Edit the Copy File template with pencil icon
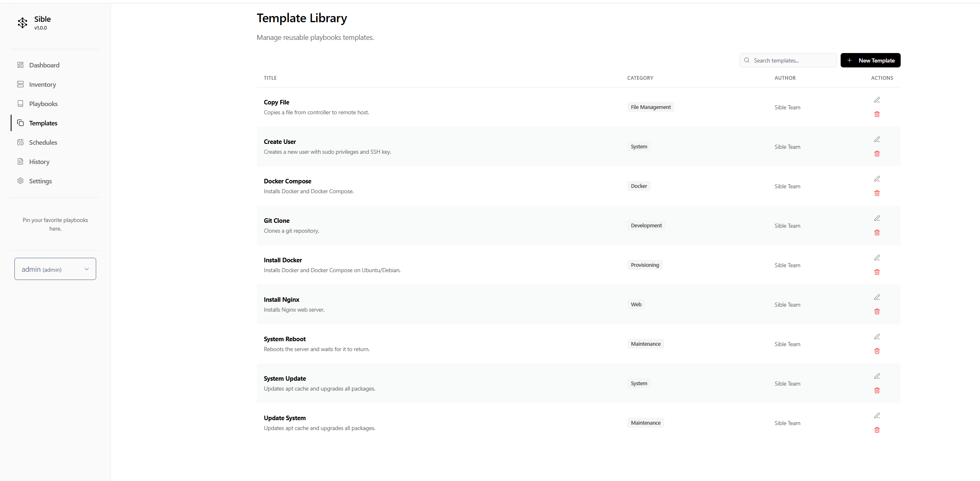The height and width of the screenshot is (481, 980). (x=877, y=99)
